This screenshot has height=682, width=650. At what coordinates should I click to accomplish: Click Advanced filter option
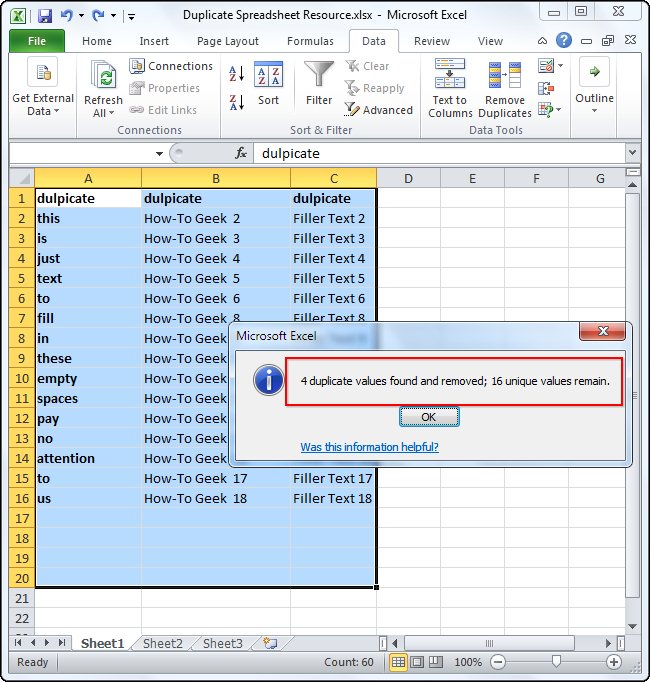coord(379,110)
